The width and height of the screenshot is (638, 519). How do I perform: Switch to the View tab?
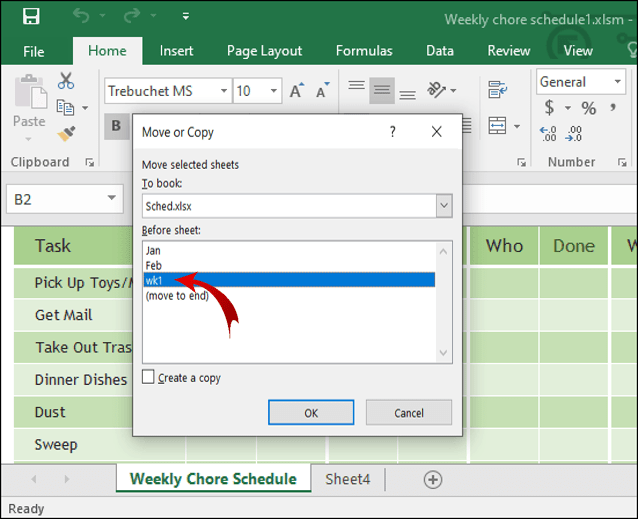coord(578,51)
